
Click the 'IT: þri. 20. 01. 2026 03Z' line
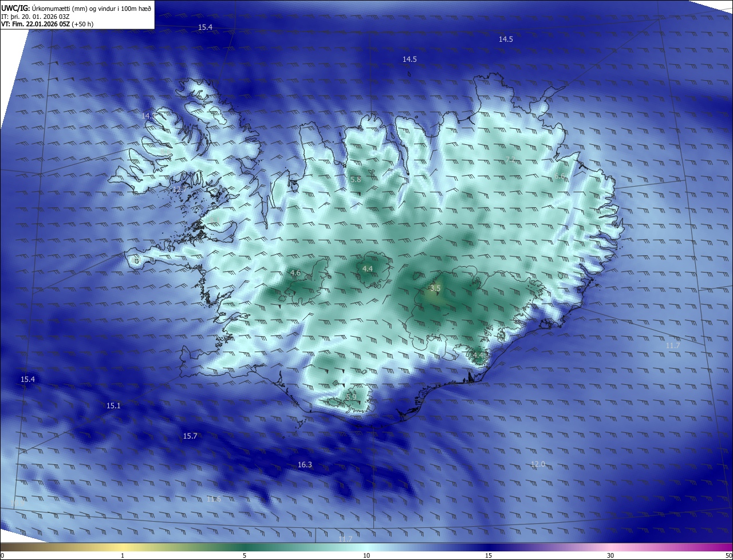(36, 17)
